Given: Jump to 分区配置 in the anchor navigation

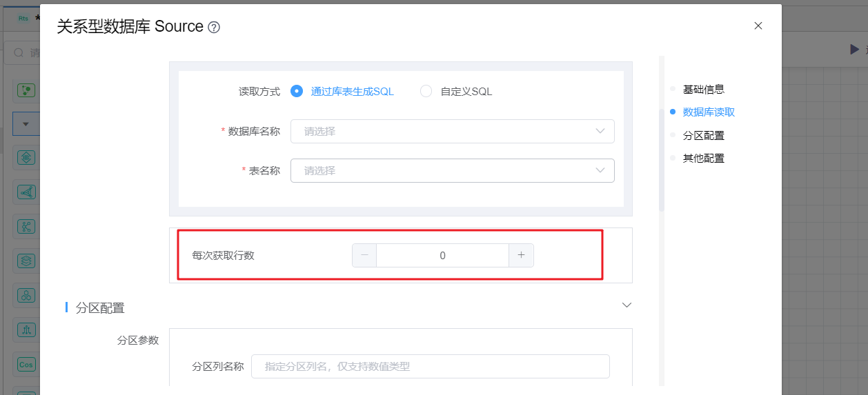Looking at the screenshot, I should [x=703, y=135].
